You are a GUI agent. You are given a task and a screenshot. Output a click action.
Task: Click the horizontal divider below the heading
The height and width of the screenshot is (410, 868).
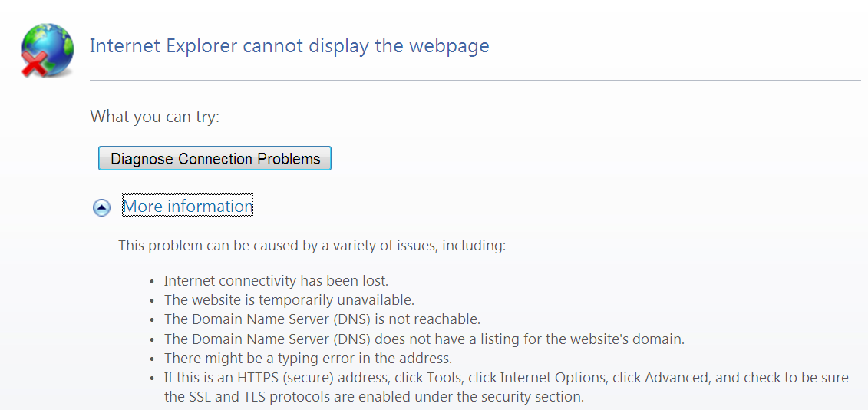pos(475,81)
